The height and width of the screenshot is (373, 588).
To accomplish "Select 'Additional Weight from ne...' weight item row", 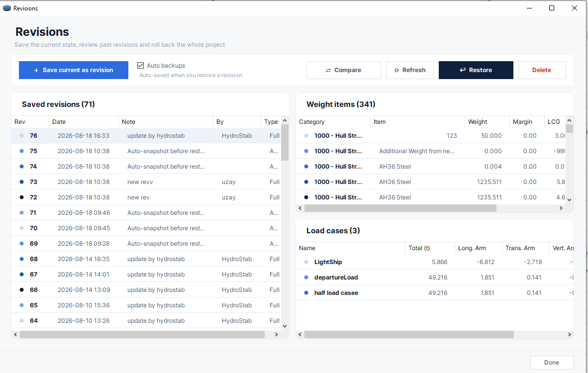I will click(431, 151).
